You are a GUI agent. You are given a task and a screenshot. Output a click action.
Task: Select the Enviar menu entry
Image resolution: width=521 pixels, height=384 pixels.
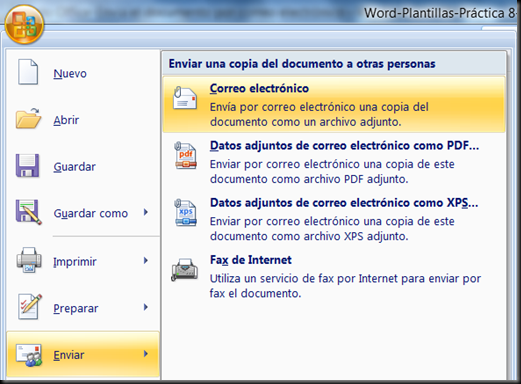(83, 355)
